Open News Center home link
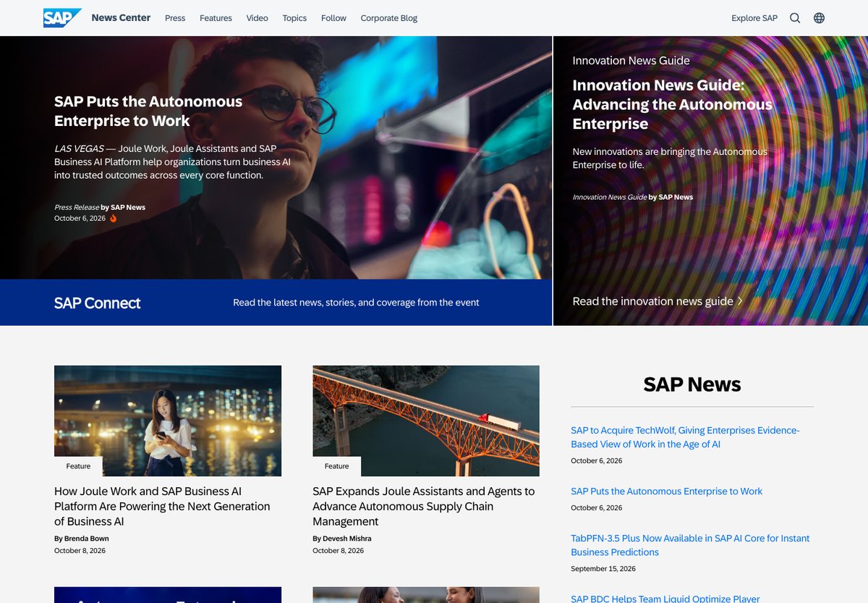 click(121, 17)
